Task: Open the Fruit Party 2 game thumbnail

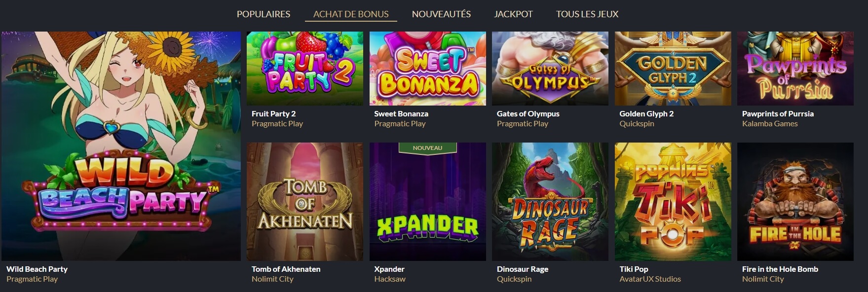Action: [304, 69]
